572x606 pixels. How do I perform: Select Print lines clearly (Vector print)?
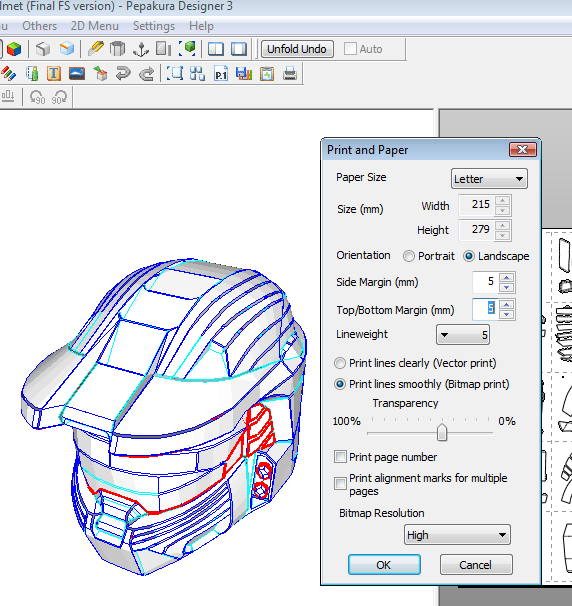point(340,363)
